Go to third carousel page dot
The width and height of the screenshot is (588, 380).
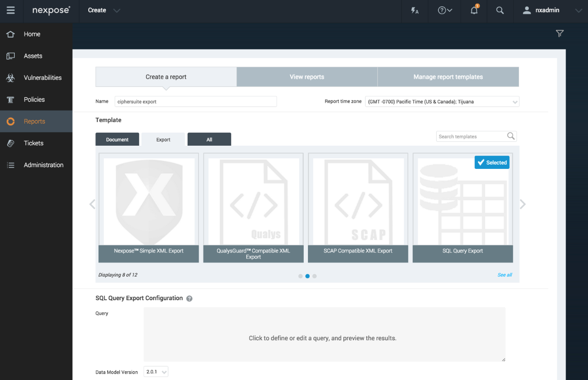click(x=314, y=276)
